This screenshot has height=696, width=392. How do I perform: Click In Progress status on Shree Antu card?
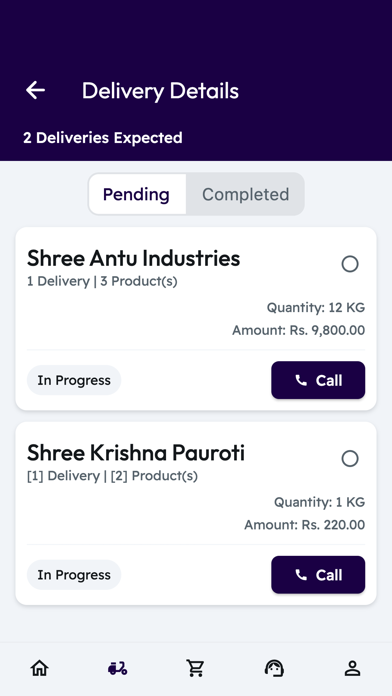[74, 380]
